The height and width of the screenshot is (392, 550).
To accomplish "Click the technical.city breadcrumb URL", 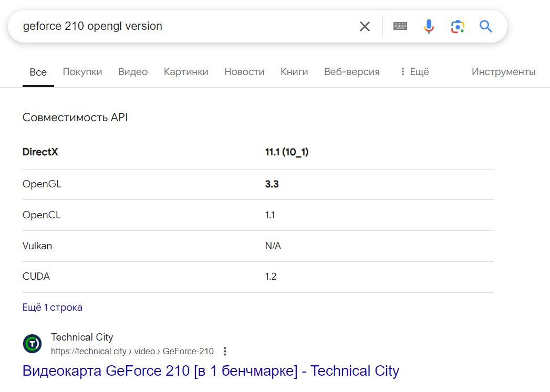I will [x=132, y=351].
